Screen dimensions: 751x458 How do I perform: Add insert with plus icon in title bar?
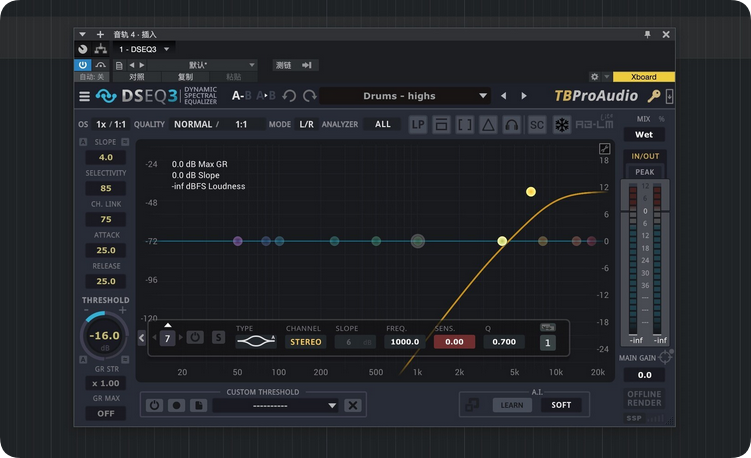coord(100,34)
